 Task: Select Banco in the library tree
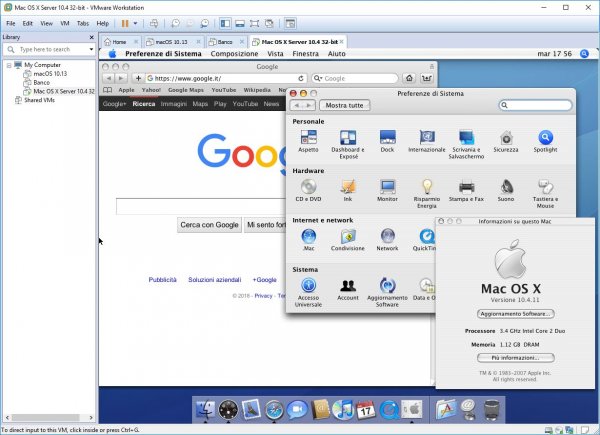click(x=41, y=82)
